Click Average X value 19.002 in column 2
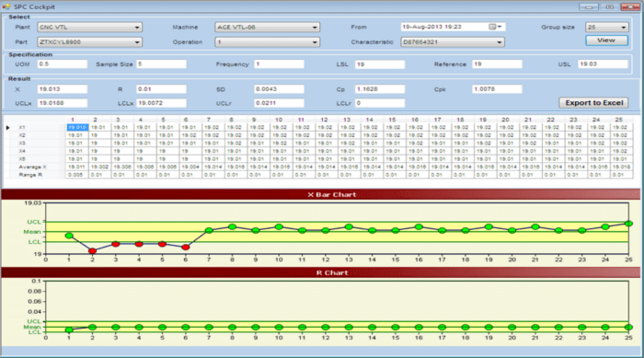The image size is (644, 358). (x=99, y=167)
